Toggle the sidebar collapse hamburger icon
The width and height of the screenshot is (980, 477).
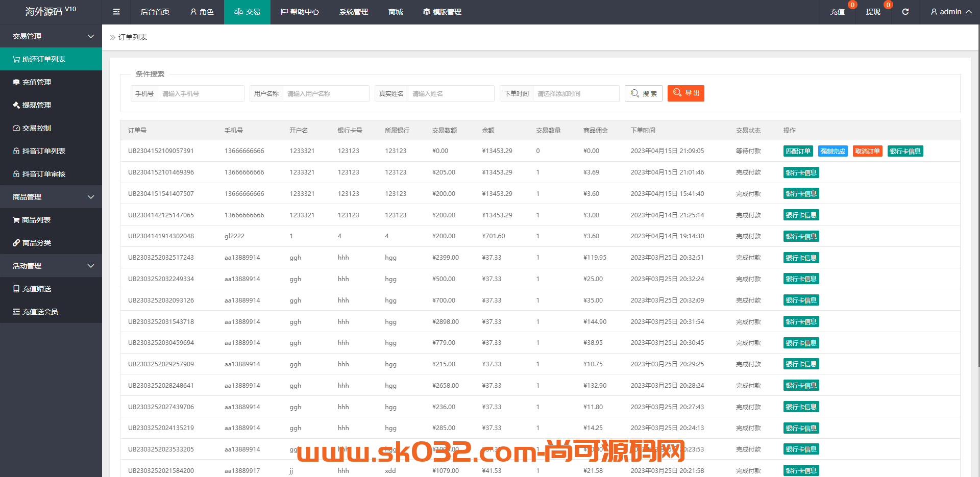[116, 12]
